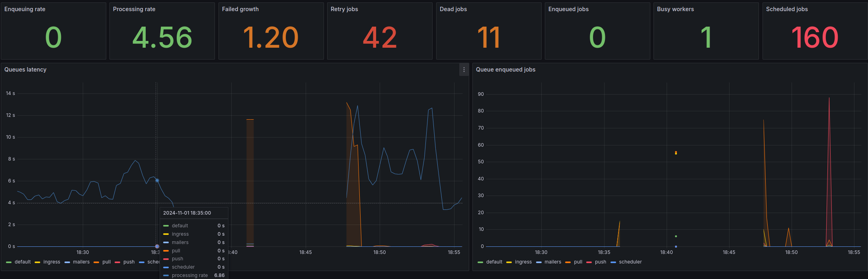Click orange pull color swatch in Queue enqueued jobs legend
The width and height of the screenshot is (868, 279).
tap(568, 262)
